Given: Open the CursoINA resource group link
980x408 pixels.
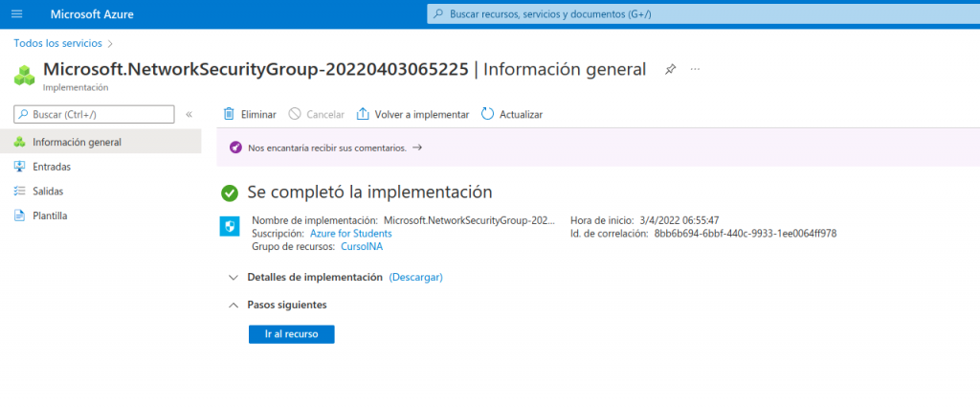Looking at the screenshot, I should point(361,246).
